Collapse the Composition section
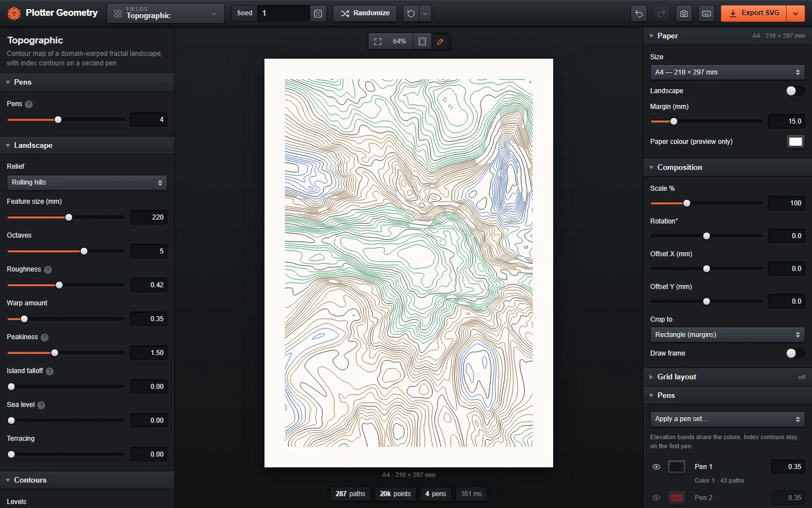This screenshot has height=508, width=812. pos(727,168)
